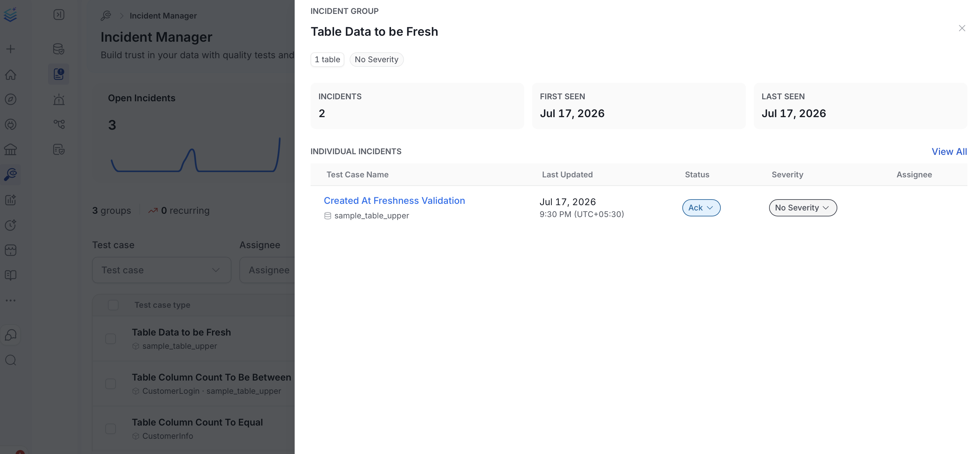The height and width of the screenshot is (454, 980).
Task: Expand the Assignee filter dropdown
Action: pos(267,270)
